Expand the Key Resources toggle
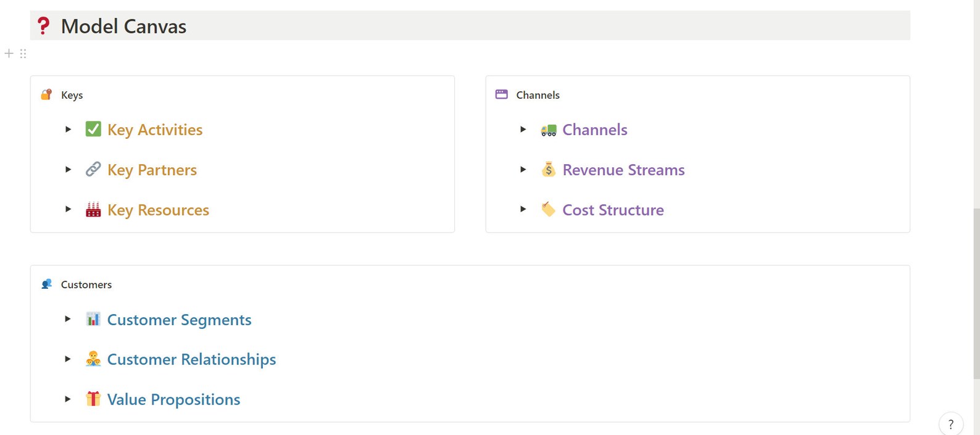 [68, 209]
